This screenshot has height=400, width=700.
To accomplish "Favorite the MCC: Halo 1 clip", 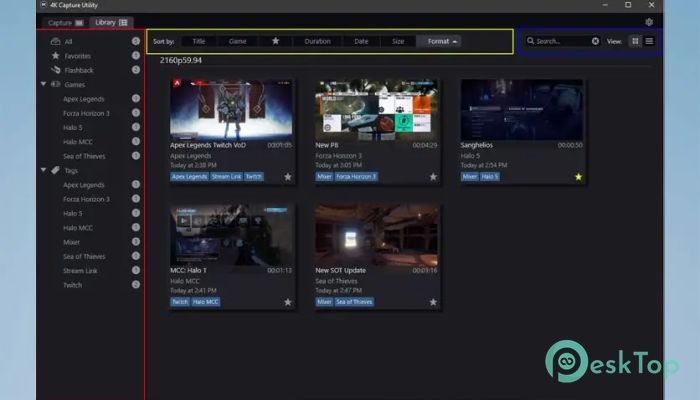I will coord(288,302).
